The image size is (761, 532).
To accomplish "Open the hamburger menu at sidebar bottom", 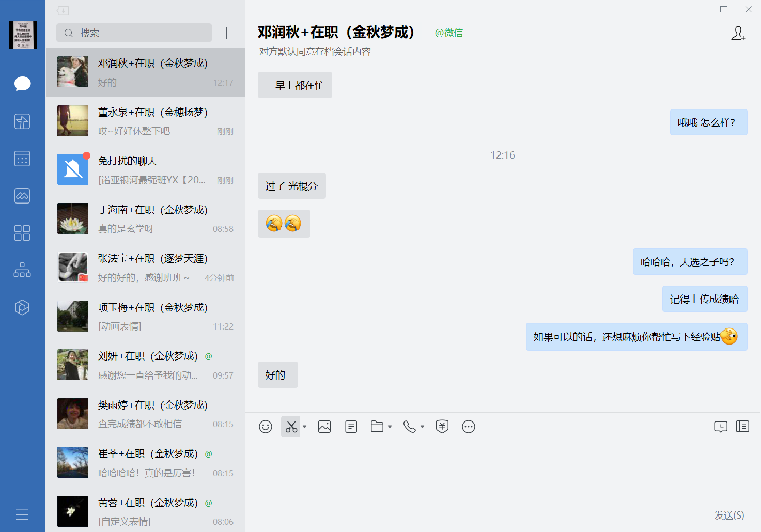I will (x=22, y=514).
